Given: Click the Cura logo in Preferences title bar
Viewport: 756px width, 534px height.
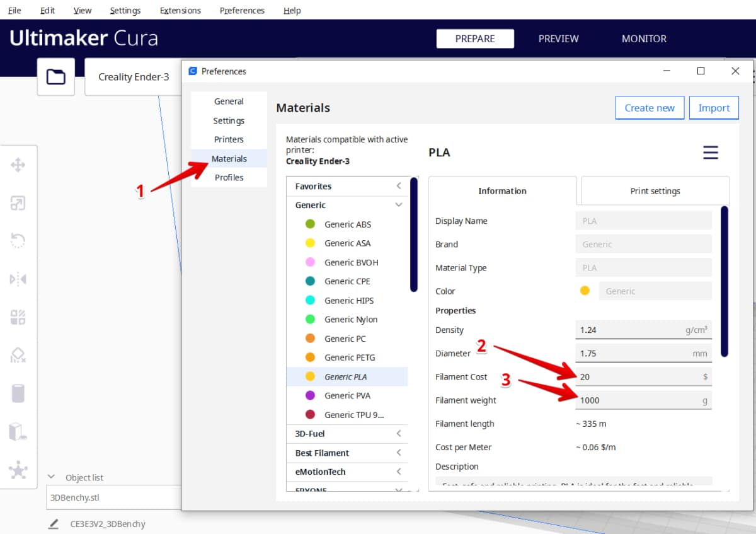Looking at the screenshot, I should [x=193, y=71].
